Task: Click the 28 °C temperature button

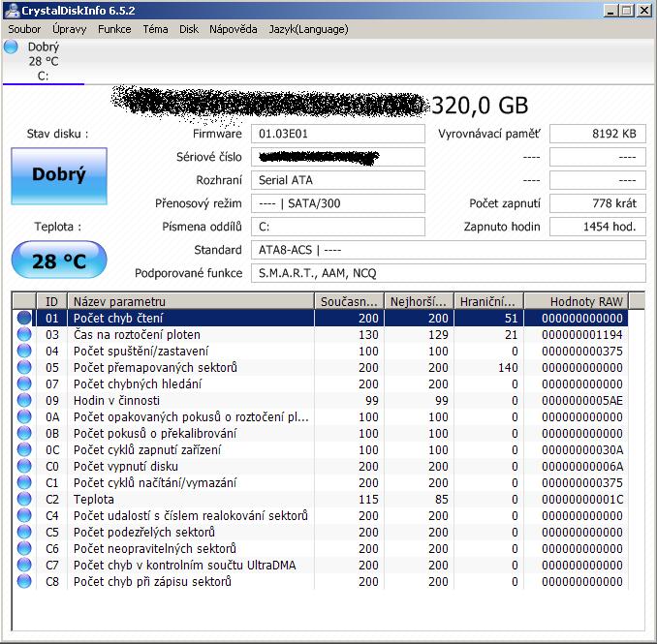Action: [59, 260]
